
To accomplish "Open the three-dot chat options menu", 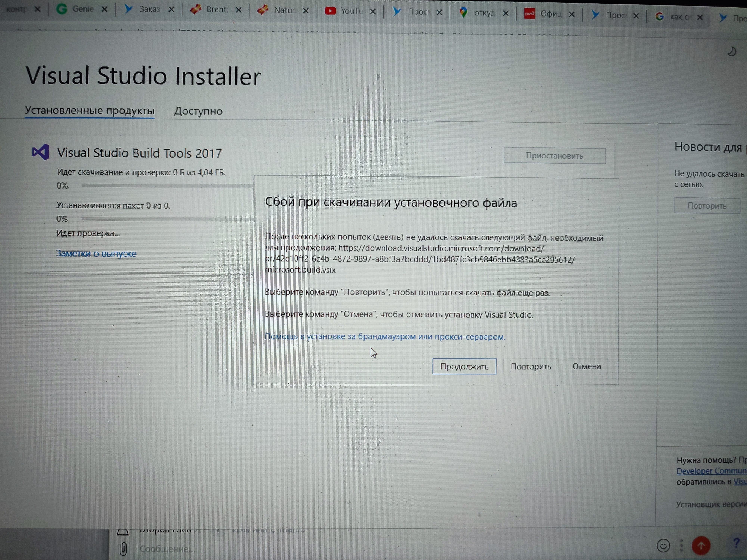I will [x=681, y=546].
